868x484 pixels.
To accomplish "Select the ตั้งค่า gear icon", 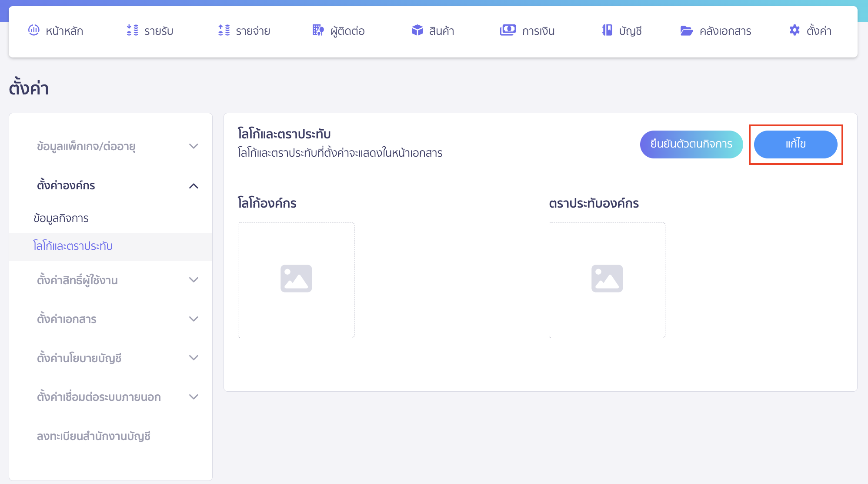I will 794,30.
